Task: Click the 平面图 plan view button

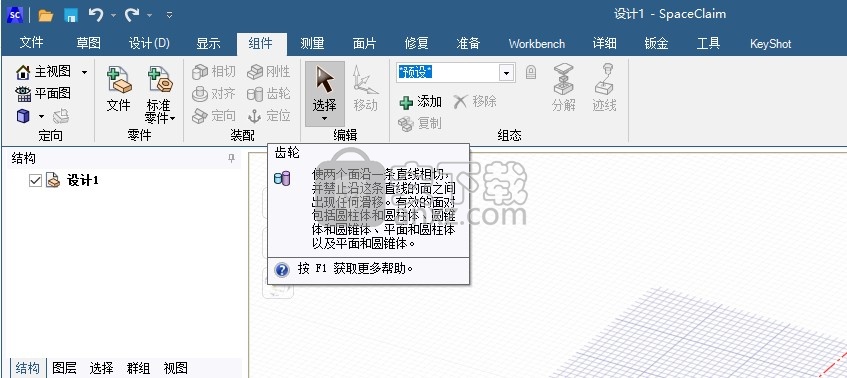Action: (43, 93)
